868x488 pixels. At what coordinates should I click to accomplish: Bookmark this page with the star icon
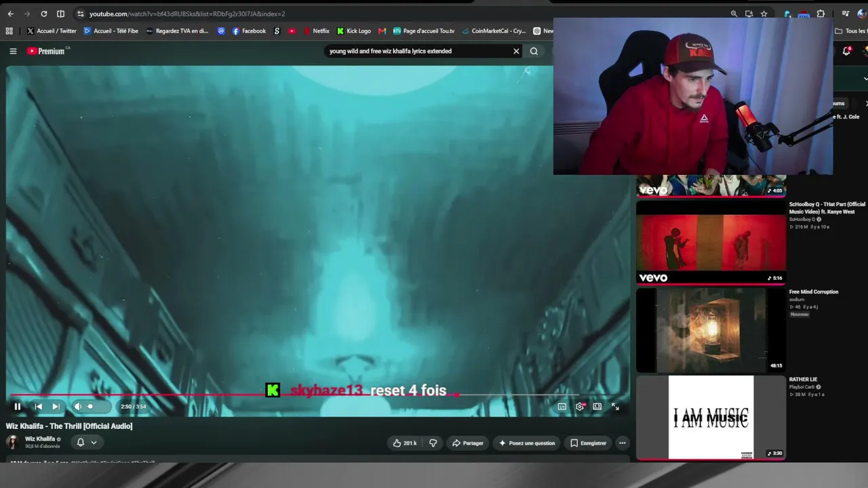[x=764, y=14]
